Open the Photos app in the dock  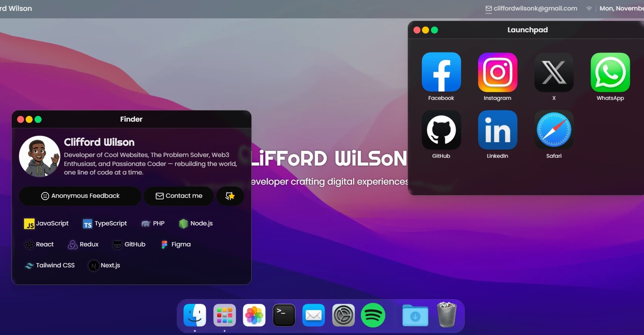click(x=254, y=315)
